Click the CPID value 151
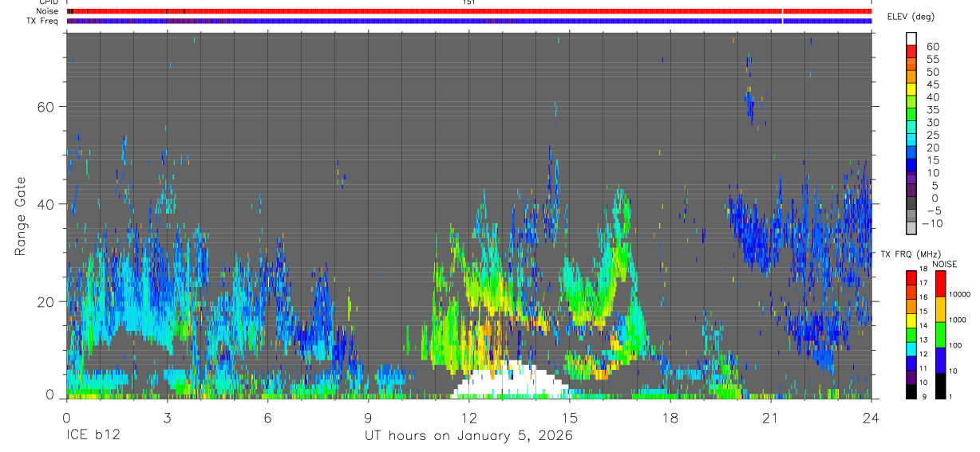Viewport: 980px width, 452px height. 468,2
